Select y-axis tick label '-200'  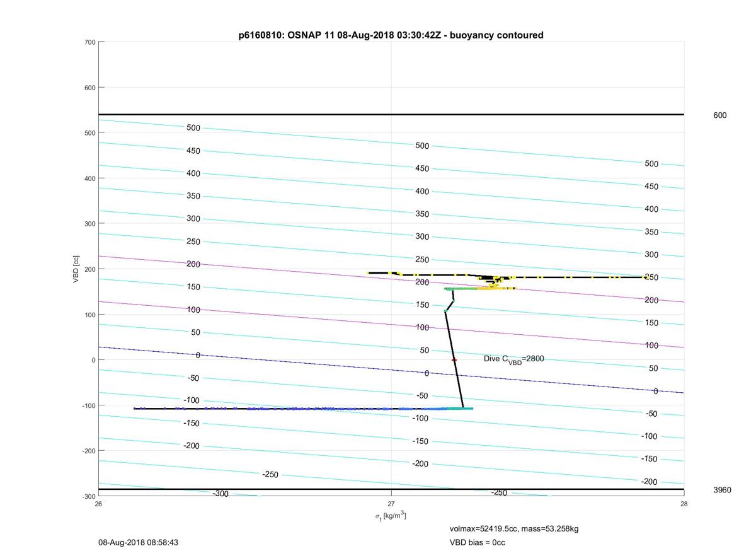tap(88, 451)
